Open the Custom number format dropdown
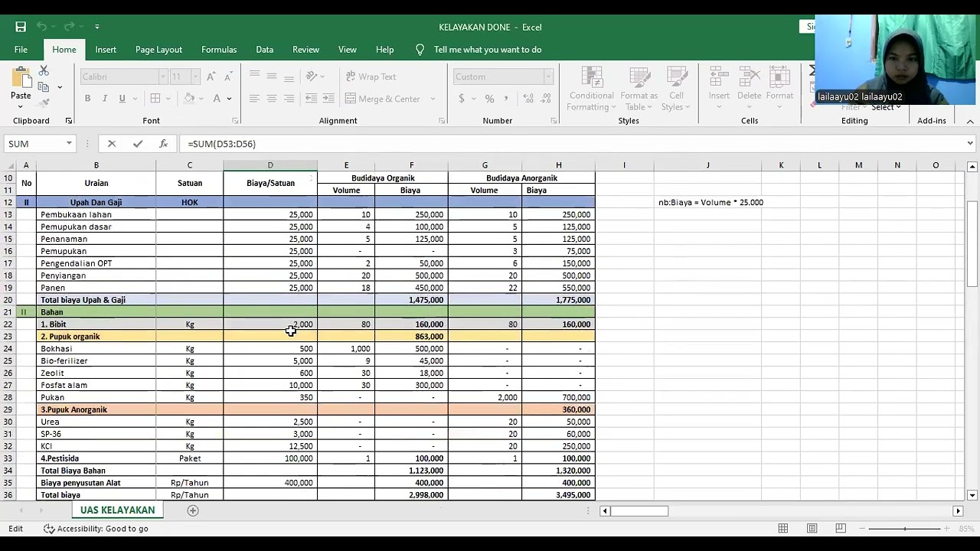 point(548,77)
